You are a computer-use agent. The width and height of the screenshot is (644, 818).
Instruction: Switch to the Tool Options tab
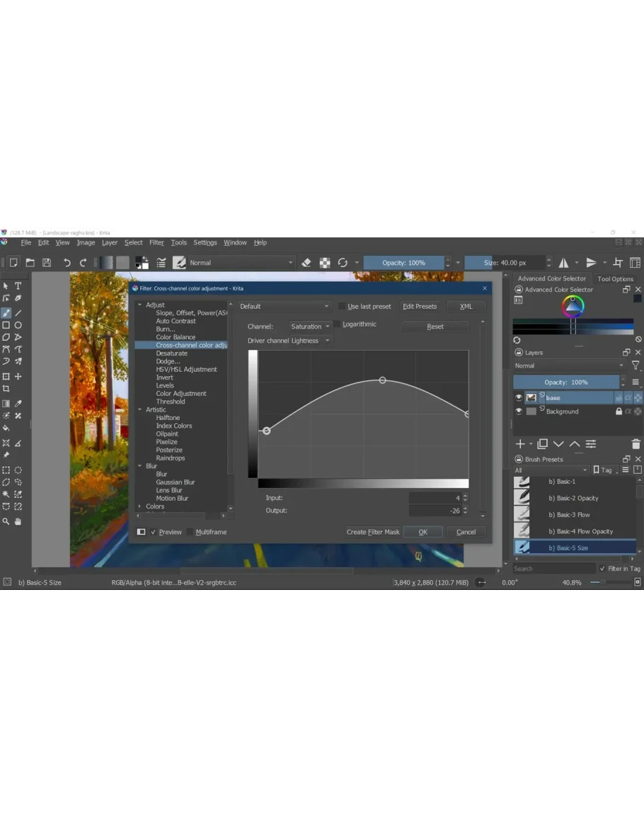pos(615,279)
